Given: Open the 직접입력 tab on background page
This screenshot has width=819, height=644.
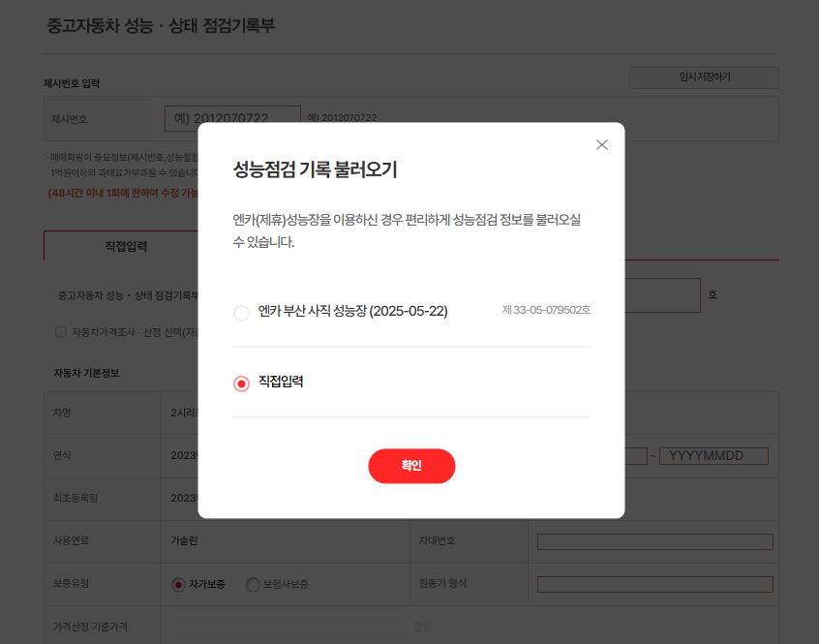Looking at the screenshot, I should (126, 246).
